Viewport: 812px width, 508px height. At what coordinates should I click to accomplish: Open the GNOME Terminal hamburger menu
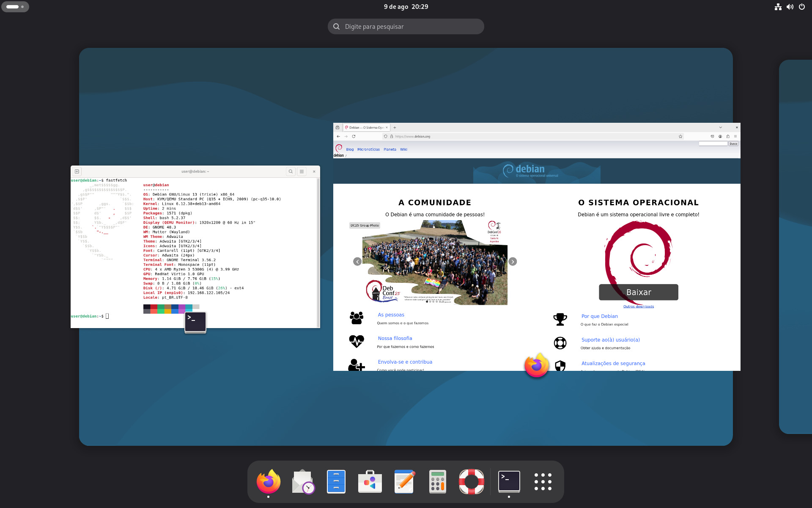coord(302,171)
